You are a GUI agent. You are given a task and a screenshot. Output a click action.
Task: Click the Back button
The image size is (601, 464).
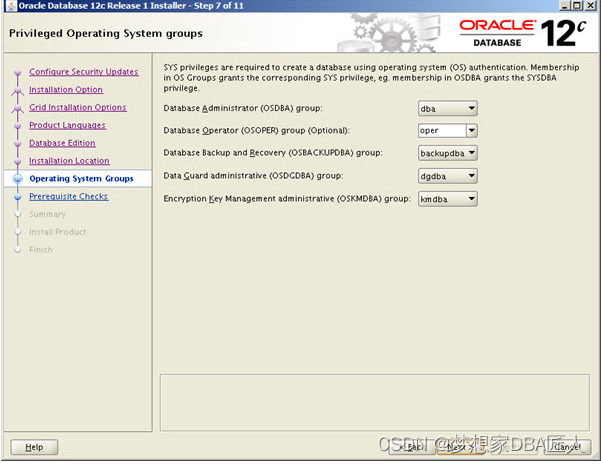[x=413, y=447]
